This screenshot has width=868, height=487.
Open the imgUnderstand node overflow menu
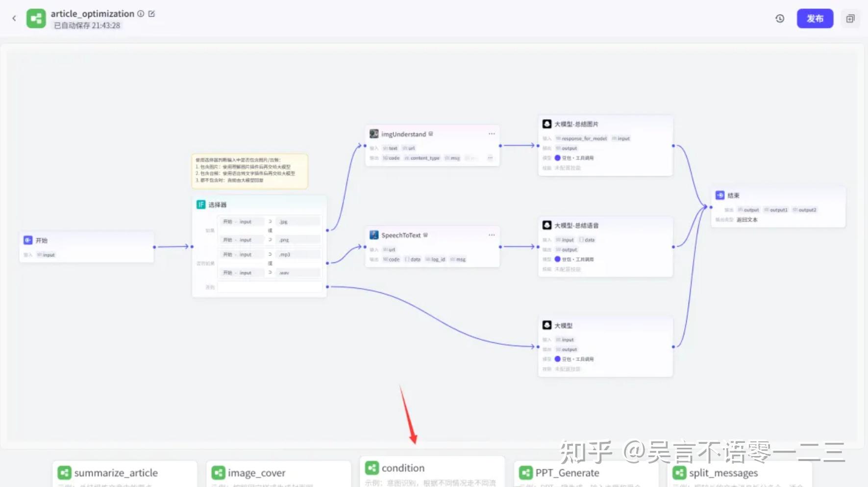point(491,133)
